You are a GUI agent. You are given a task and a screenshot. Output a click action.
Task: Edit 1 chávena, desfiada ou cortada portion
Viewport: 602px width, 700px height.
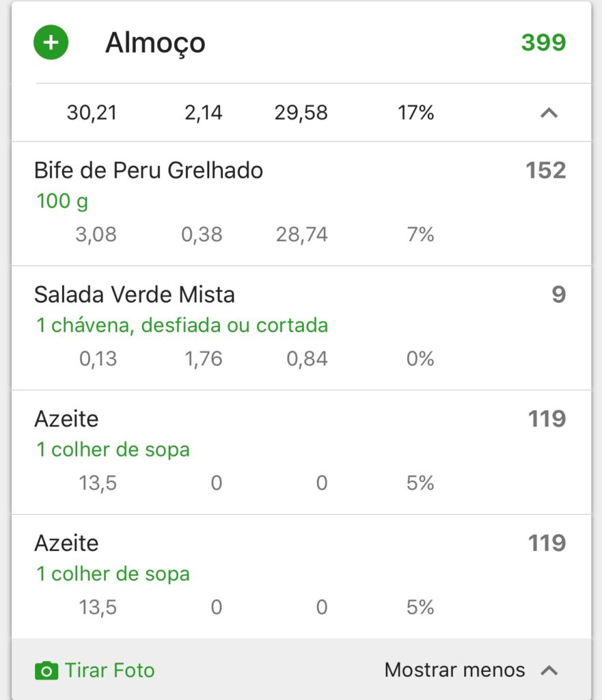[182, 325]
